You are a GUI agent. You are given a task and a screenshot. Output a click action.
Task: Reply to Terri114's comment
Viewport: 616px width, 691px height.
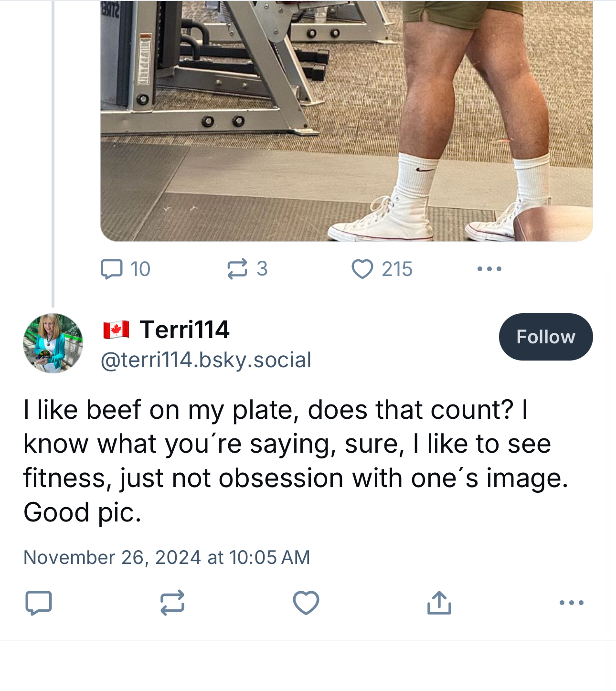point(38,603)
